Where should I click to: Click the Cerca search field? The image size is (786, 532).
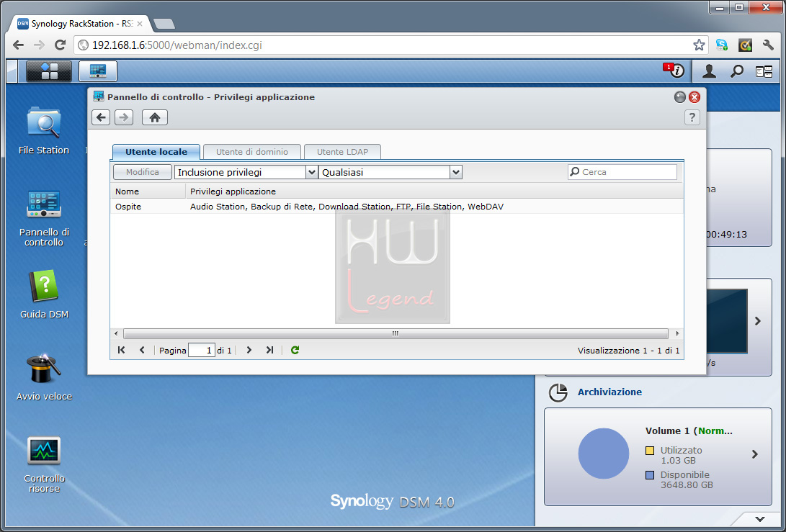click(x=622, y=172)
